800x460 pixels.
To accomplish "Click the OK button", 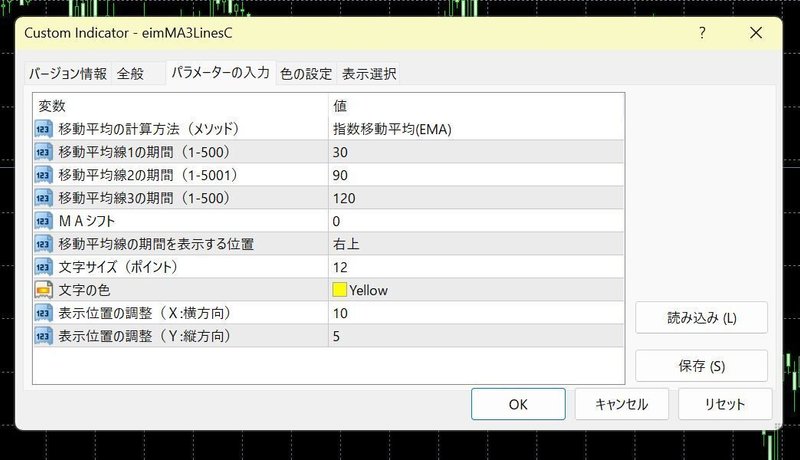I will [518, 404].
